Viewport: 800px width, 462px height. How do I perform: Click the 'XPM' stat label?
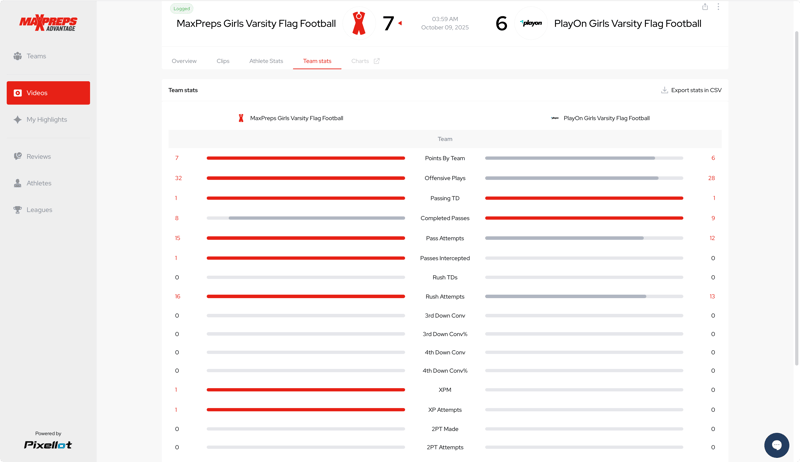click(x=445, y=390)
